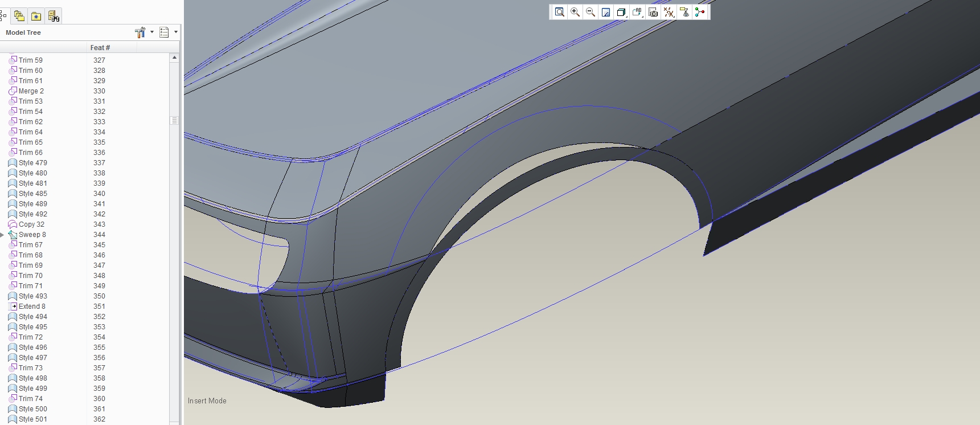
Task: Click the Style 498 feature icon
Action: pyautogui.click(x=13, y=378)
